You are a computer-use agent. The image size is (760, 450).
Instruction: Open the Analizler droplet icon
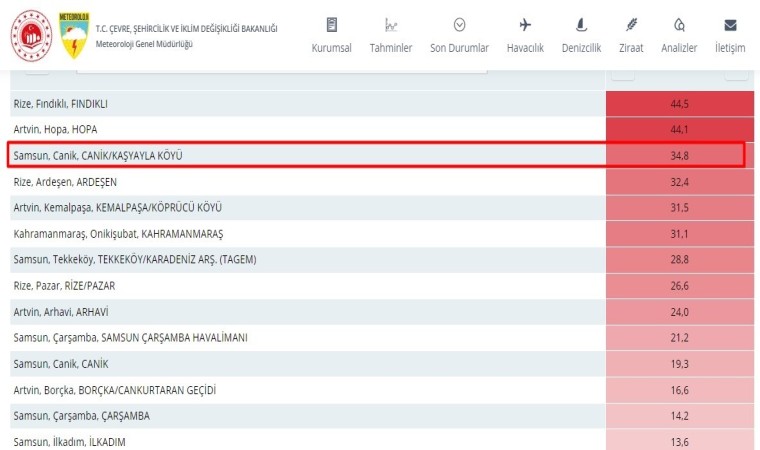(x=679, y=25)
